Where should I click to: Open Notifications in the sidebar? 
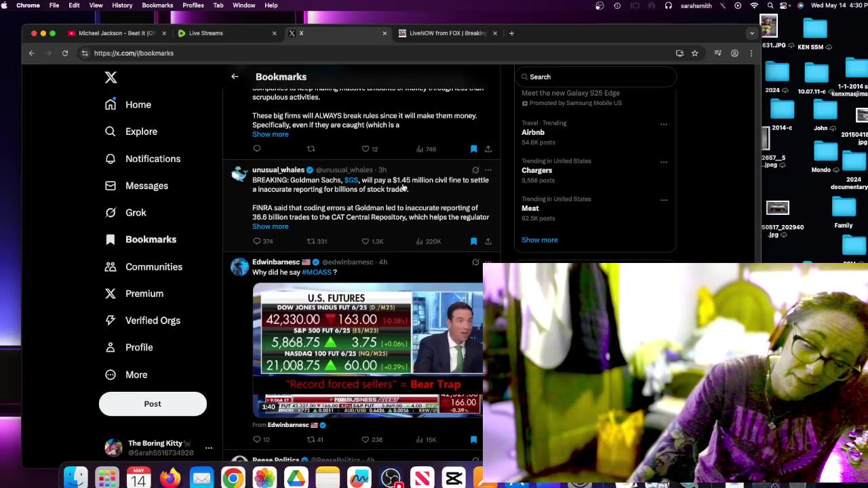(x=142, y=159)
